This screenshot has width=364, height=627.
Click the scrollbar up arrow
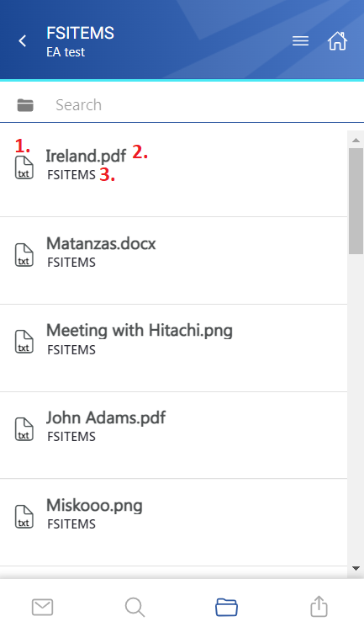[x=356, y=140]
